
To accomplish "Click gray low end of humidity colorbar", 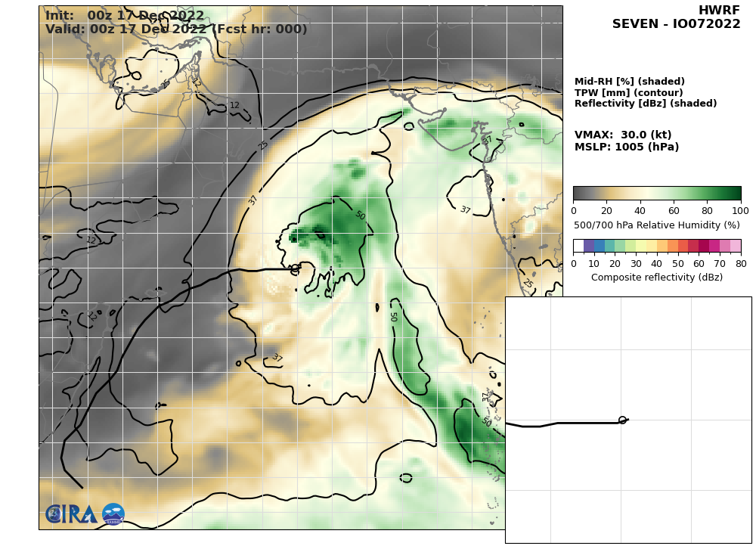I will click(x=579, y=193).
